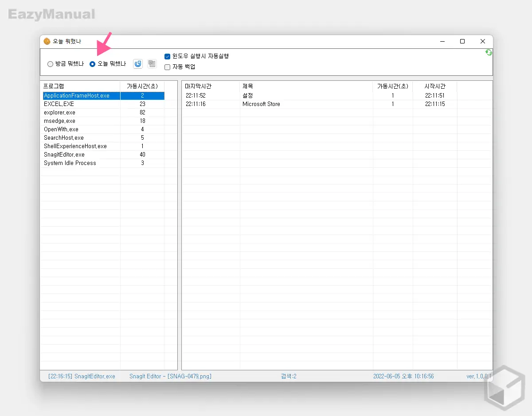Click the green sync icon at top-right
The height and width of the screenshot is (416, 532).
tap(489, 52)
